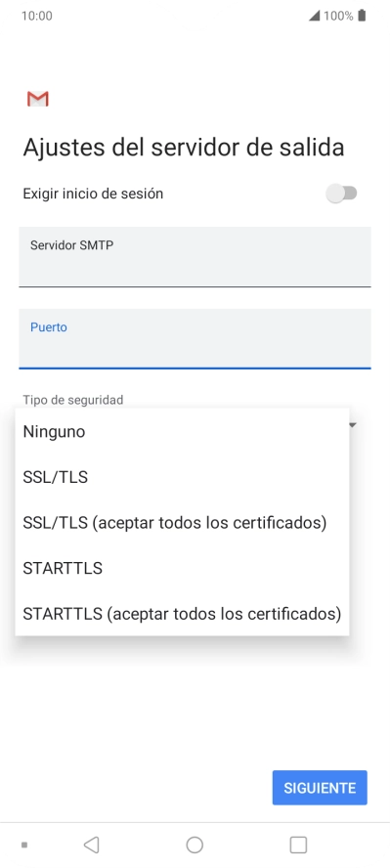This screenshot has width=390, height=868.
Task: Choose SSL/TLS option
Action: click(182, 477)
